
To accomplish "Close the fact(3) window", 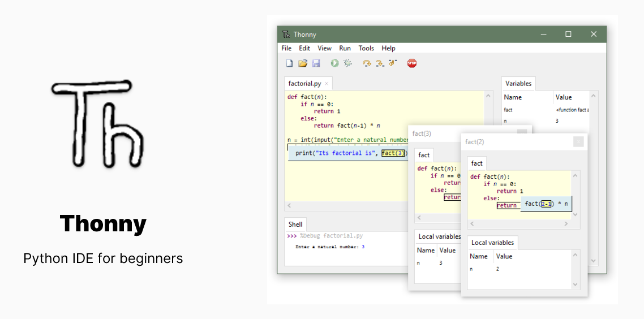I will [x=522, y=132].
